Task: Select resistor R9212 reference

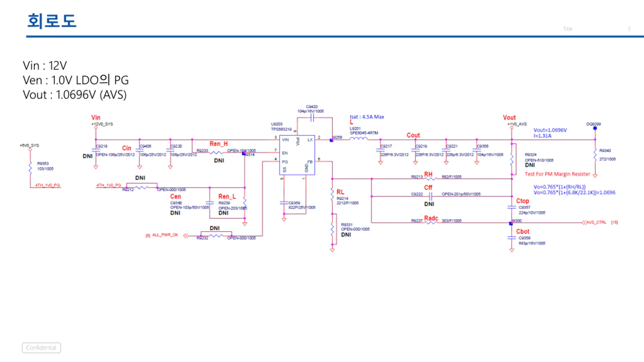Action: pos(128,190)
